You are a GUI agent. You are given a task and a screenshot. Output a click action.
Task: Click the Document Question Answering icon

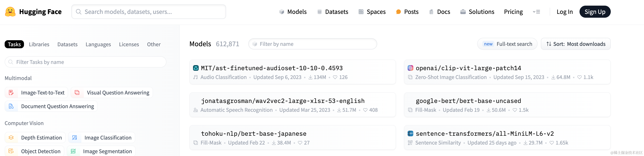coord(11,106)
